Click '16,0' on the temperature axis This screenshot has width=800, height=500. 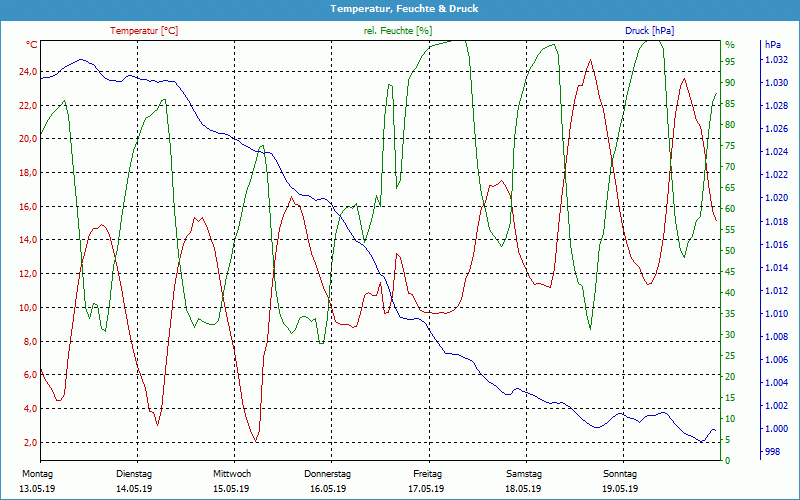pos(28,207)
